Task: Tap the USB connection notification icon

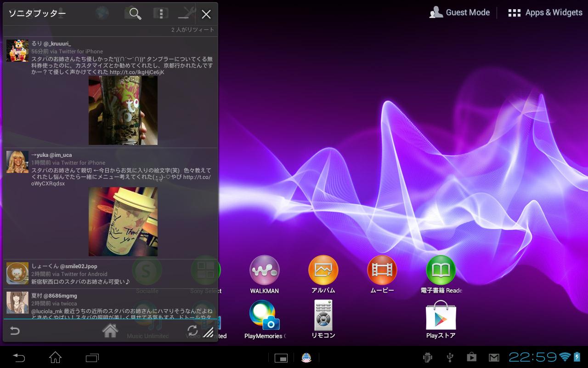Action: point(450,357)
